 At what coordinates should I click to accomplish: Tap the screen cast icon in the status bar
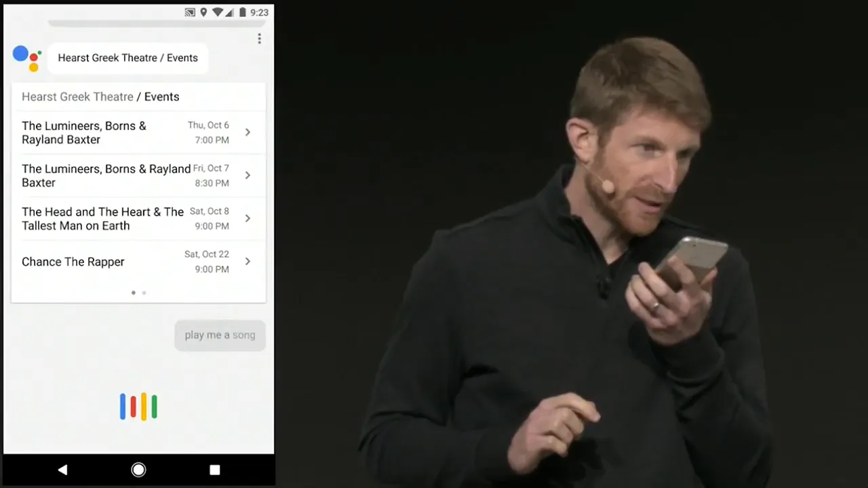pyautogui.click(x=189, y=12)
